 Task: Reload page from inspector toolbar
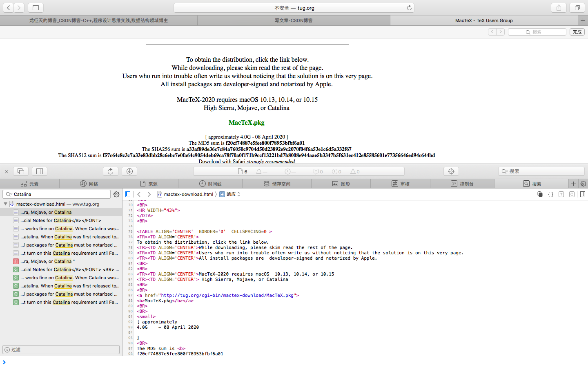tap(110, 171)
